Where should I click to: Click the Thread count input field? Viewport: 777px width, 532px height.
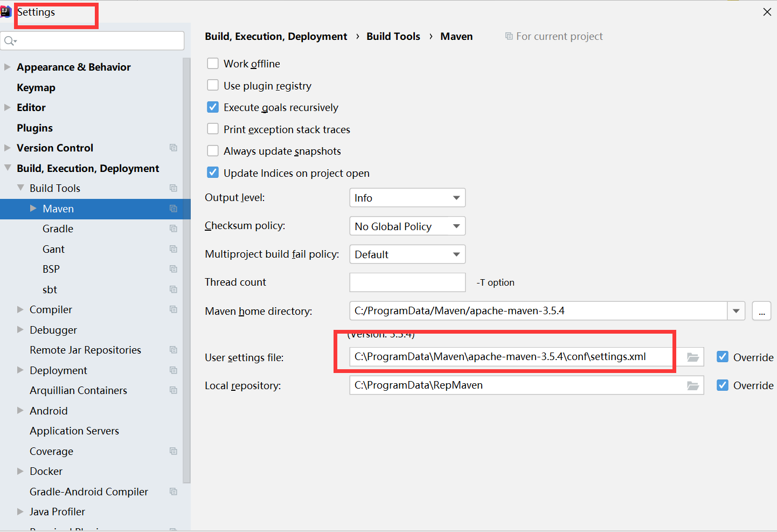(407, 282)
